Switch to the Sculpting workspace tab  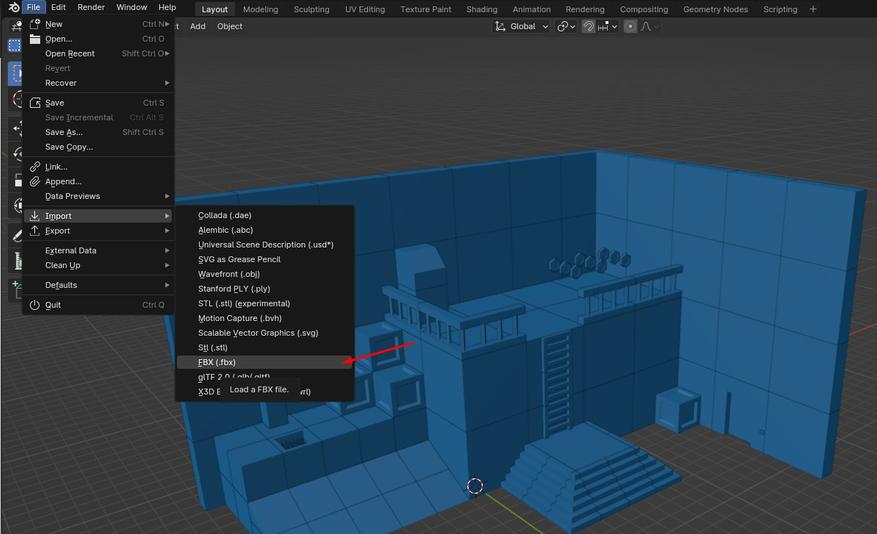coord(311,9)
